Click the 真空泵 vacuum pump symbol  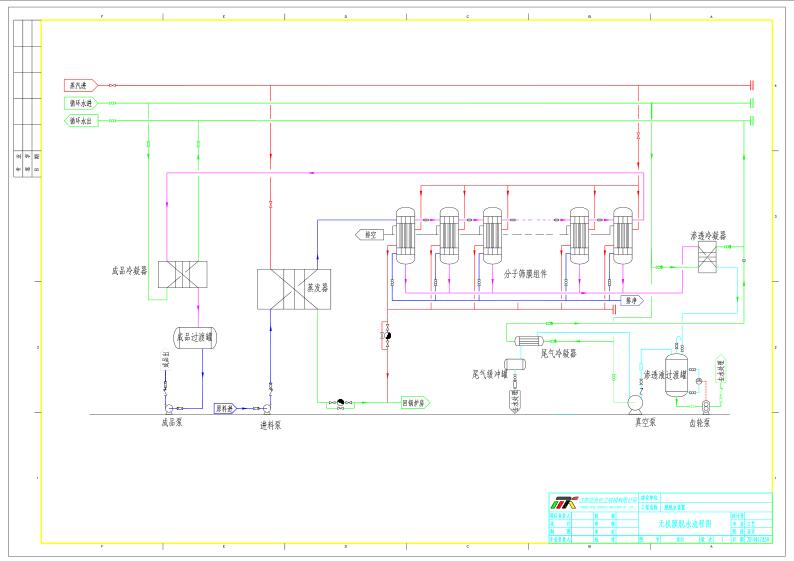coord(635,404)
